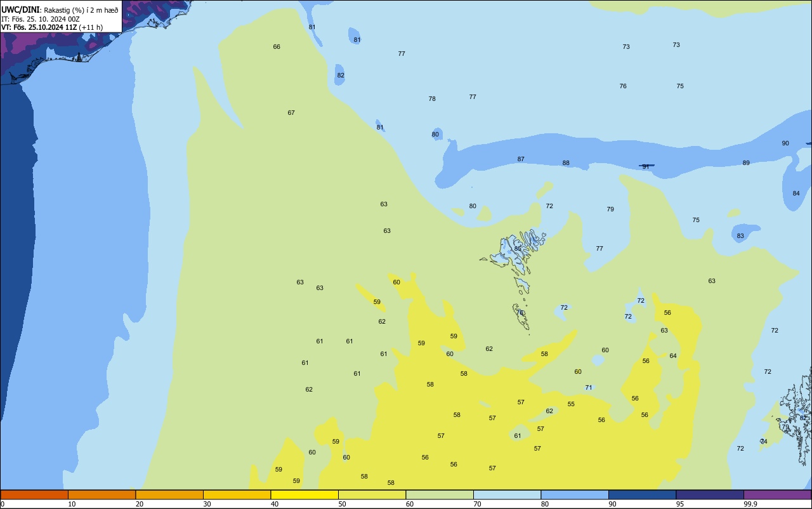This screenshot has width=812, height=509.
Task: Select the 95–99.9 navy legend swatch
Action: [x=710, y=494]
